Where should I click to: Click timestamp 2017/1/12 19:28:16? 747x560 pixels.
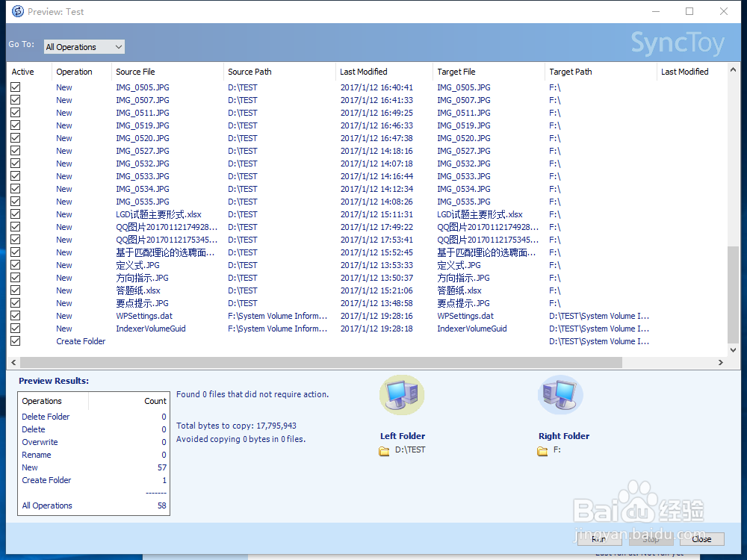(x=376, y=316)
